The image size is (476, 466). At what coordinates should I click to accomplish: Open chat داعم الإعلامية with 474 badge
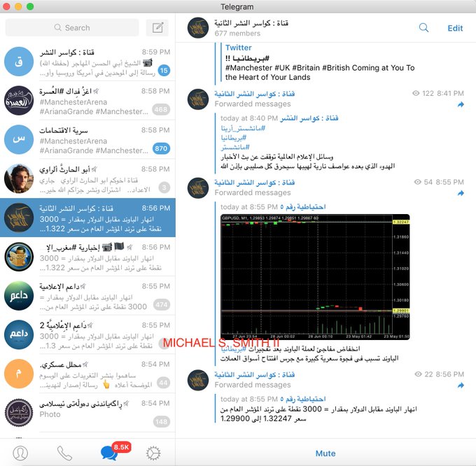tap(87, 296)
